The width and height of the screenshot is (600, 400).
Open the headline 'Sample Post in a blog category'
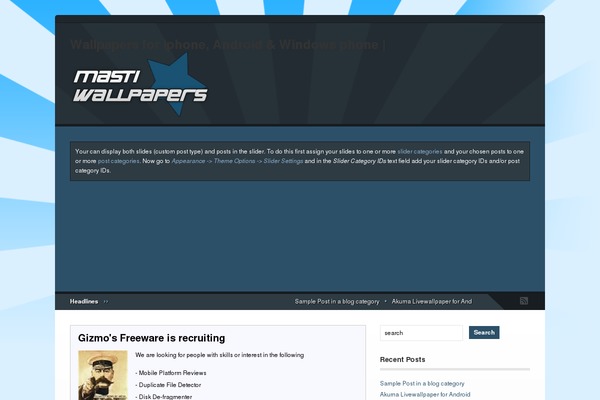tap(337, 302)
